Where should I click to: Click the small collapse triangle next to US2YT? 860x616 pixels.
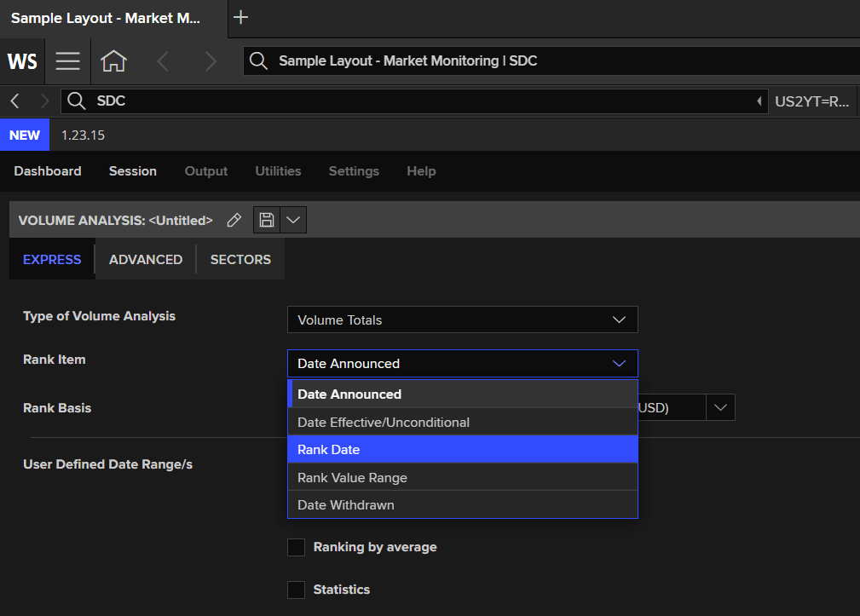coord(759,101)
